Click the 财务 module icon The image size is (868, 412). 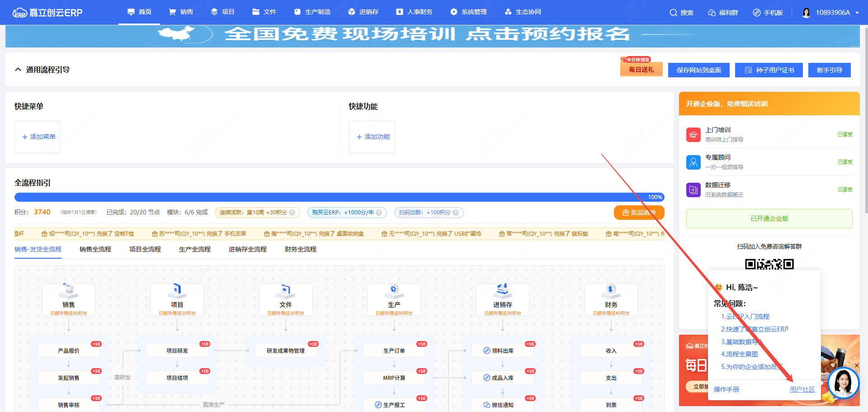click(x=611, y=290)
